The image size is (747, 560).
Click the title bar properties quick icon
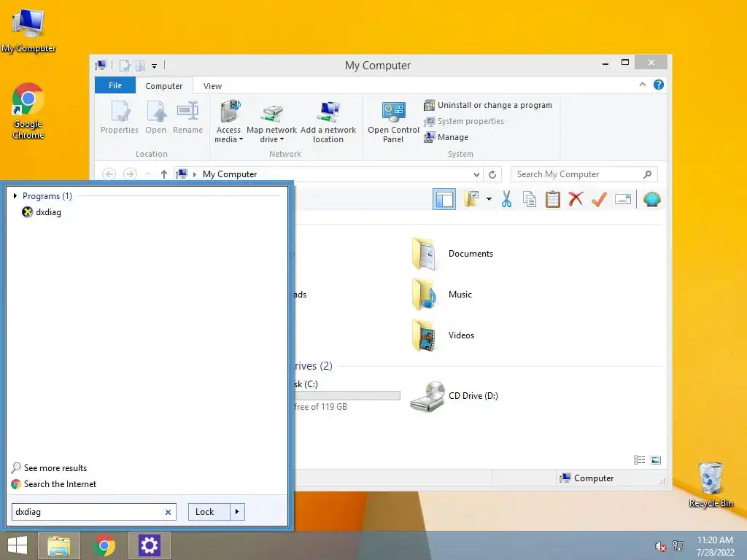(x=124, y=66)
